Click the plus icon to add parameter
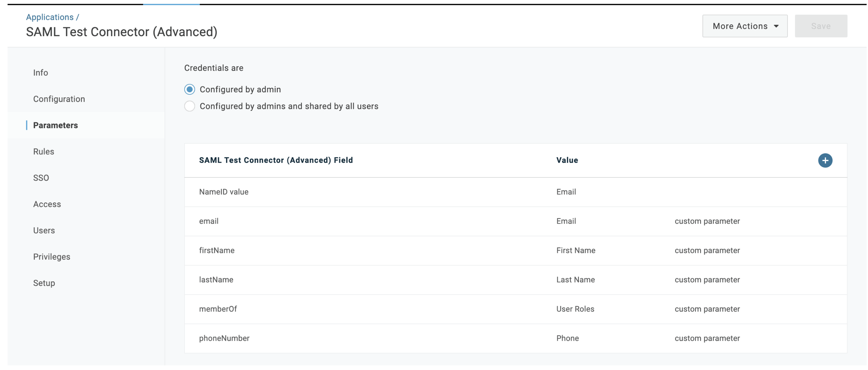The width and height of the screenshot is (868, 370). [825, 160]
